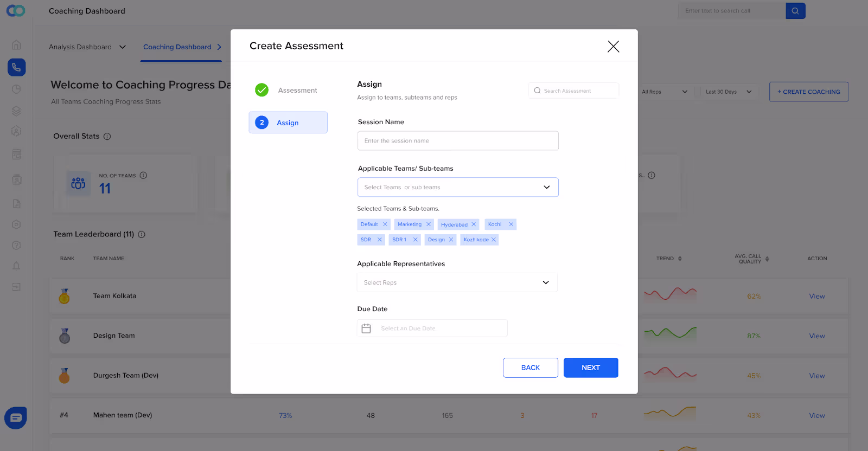The height and width of the screenshot is (451, 868).
Task: Remove the Kozhikode team tag
Action: tap(494, 240)
